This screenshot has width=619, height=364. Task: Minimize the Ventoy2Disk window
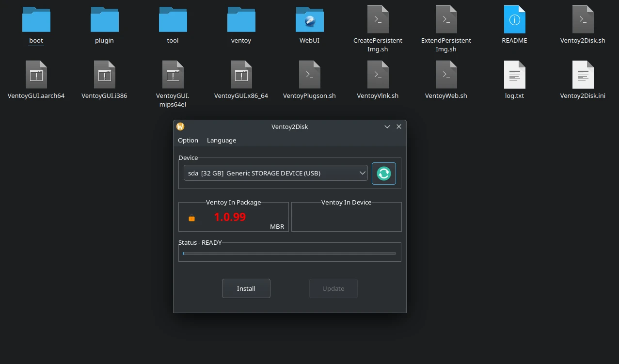pyautogui.click(x=387, y=127)
